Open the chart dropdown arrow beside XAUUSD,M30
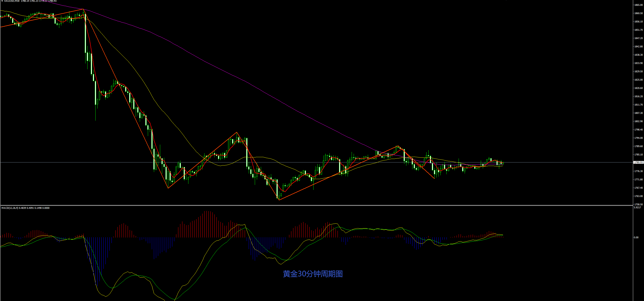Screen dimensions: 644x301 tap(2, 1)
